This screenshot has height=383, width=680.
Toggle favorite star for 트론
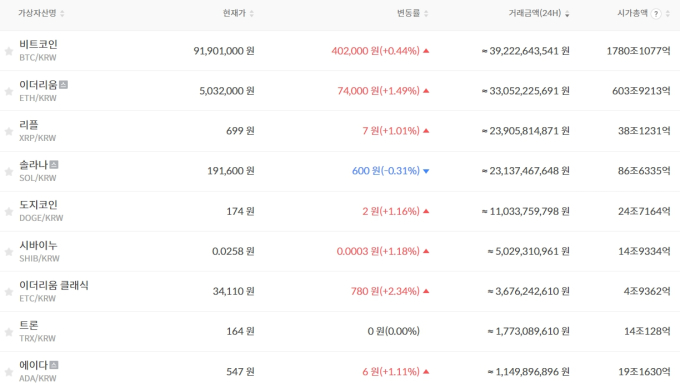coord(9,332)
